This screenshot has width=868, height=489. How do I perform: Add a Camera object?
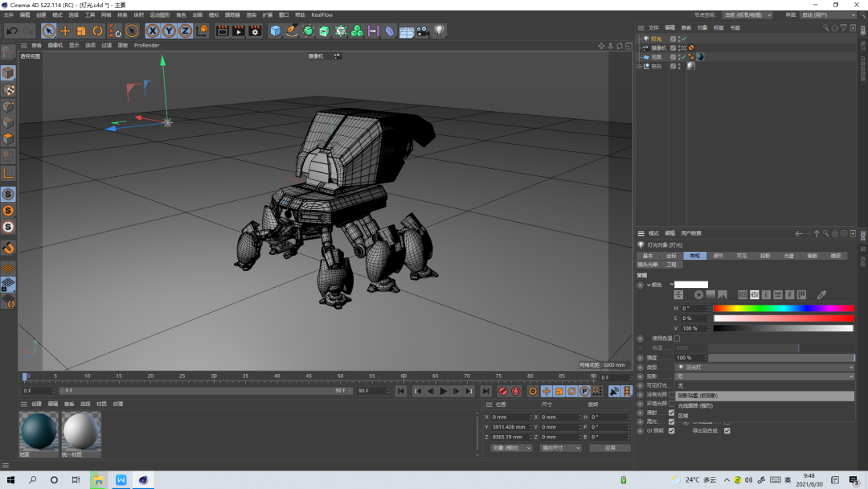pos(423,31)
